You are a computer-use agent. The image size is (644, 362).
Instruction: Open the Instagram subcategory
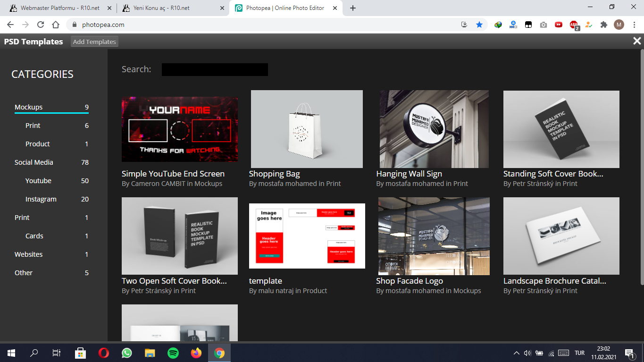[x=57, y=199]
